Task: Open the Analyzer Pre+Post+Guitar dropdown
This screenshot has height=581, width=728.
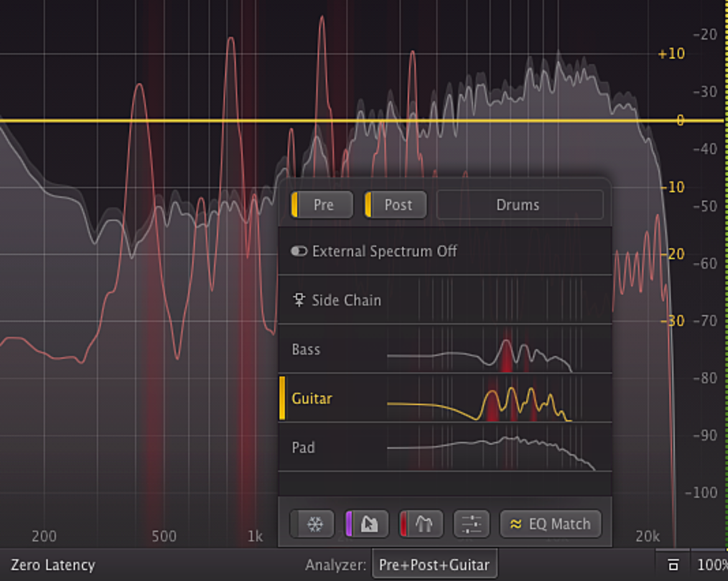Action: tap(434, 565)
